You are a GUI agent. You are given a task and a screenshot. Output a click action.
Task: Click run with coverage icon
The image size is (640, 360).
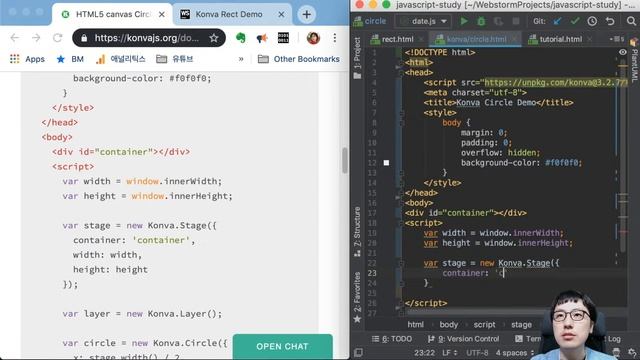coord(498,21)
